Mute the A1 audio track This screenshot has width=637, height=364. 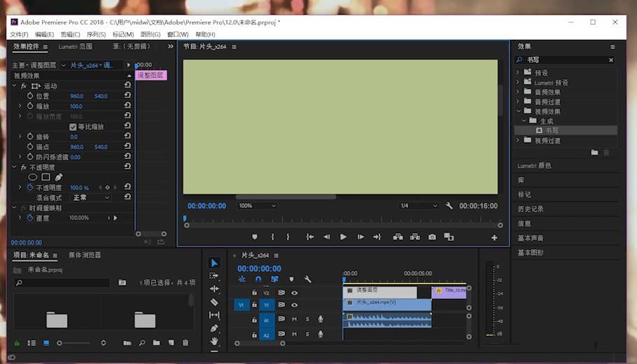(x=295, y=319)
